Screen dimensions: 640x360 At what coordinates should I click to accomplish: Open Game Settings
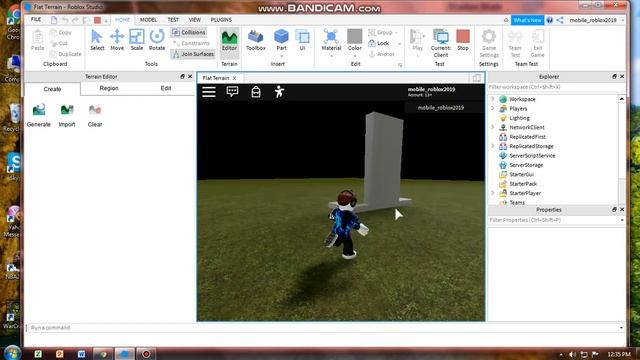[489, 43]
